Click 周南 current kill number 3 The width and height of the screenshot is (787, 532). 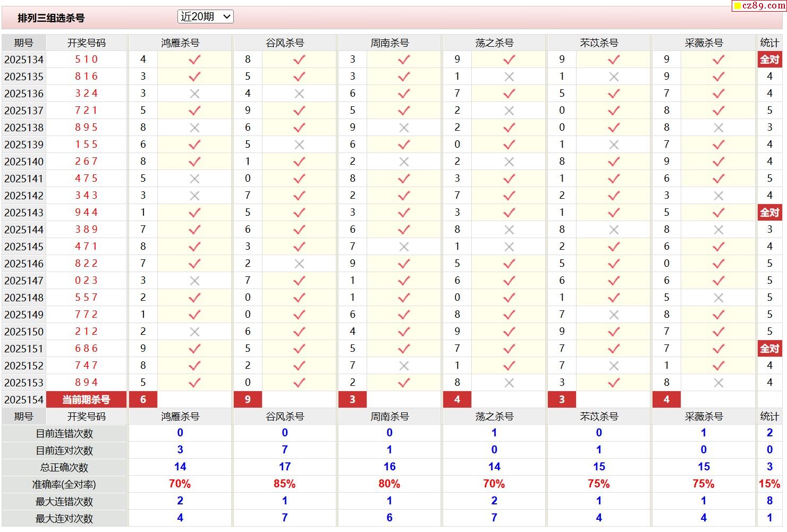click(x=352, y=400)
